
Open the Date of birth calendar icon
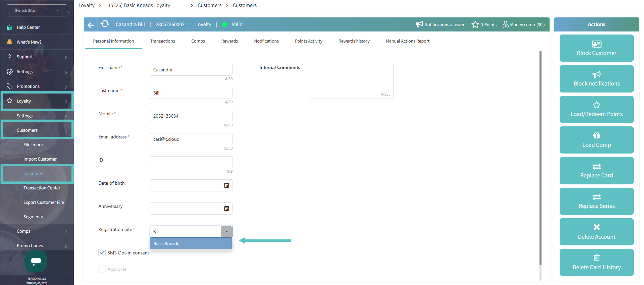(226, 185)
